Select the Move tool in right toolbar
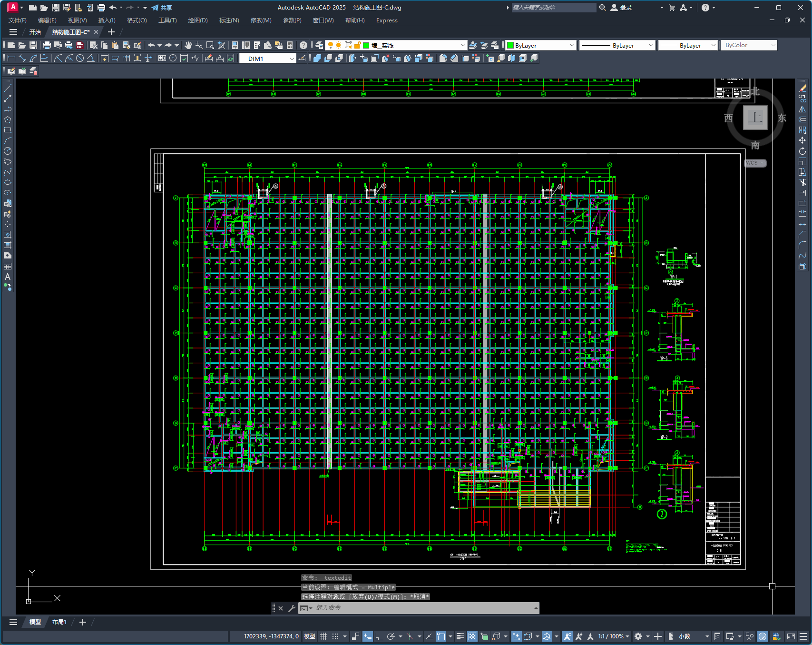Image resolution: width=812 pixels, height=645 pixels. [802, 140]
